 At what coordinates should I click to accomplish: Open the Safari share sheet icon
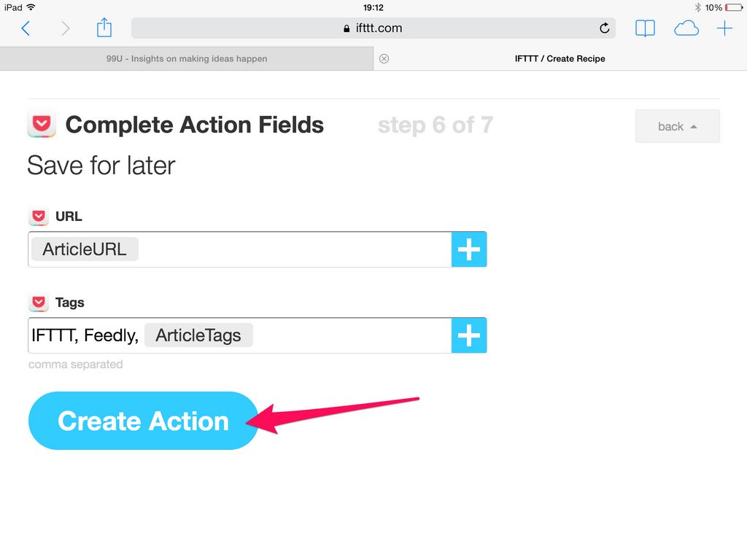click(x=104, y=28)
